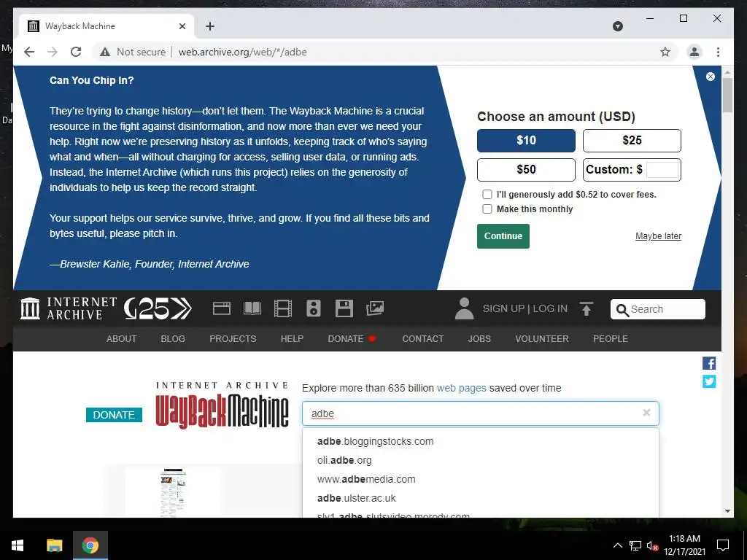Select adbe.bloggingstocks.com suggestion

(480, 441)
